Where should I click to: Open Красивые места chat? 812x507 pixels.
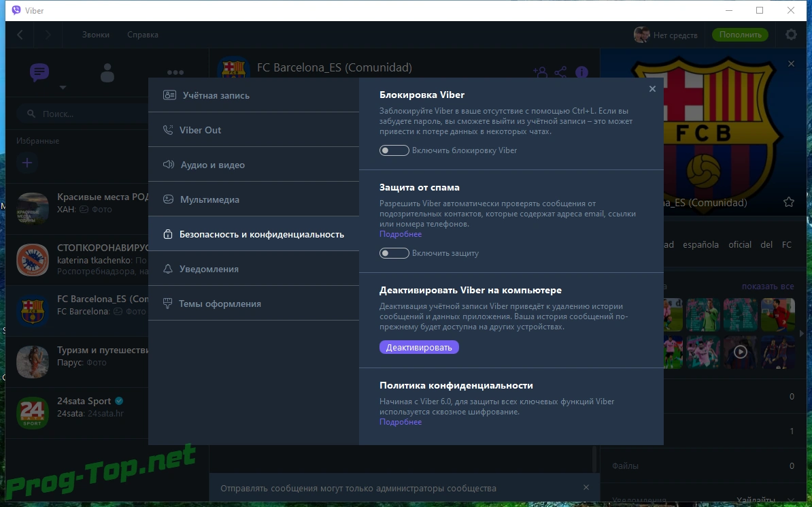coord(77,208)
